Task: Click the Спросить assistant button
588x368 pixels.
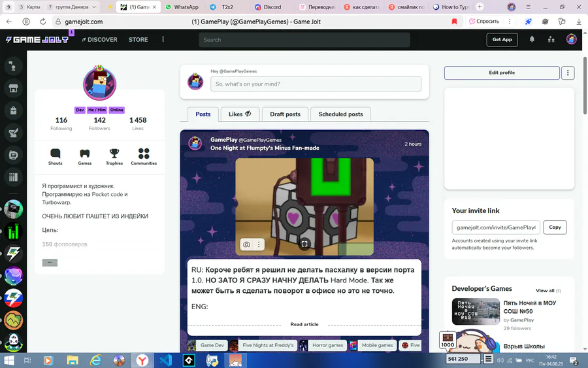Action: pyautogui.click(x=483, y=22)
